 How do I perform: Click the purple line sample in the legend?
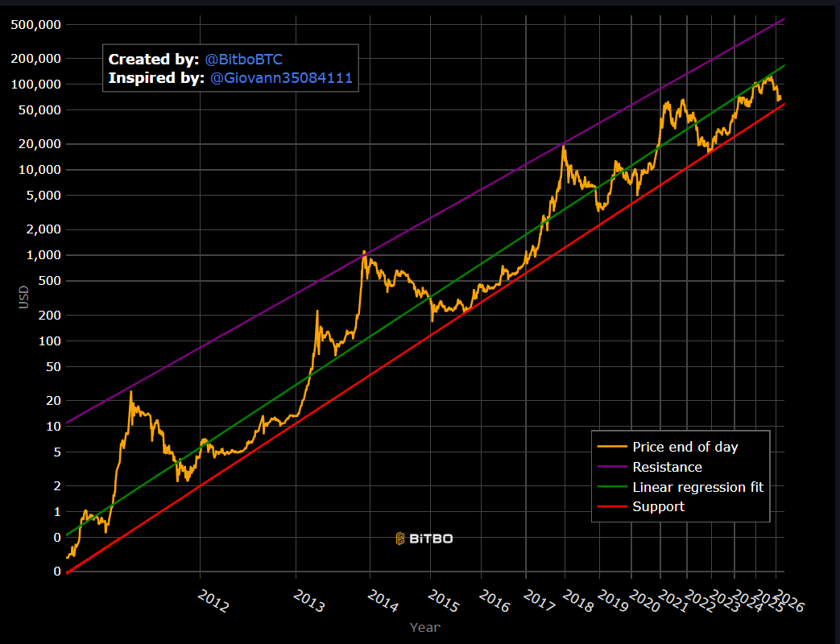[x=611, y=467]
